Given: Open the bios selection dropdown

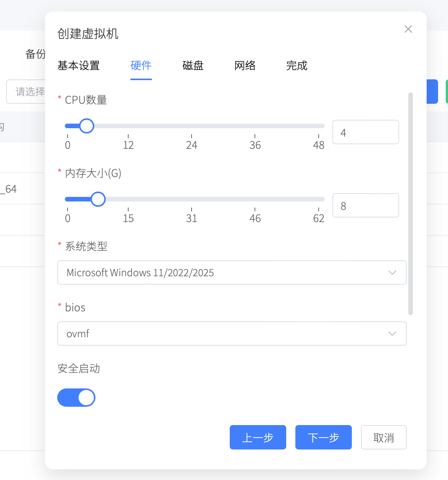Looking at the screenshot, I should [232, 333].
